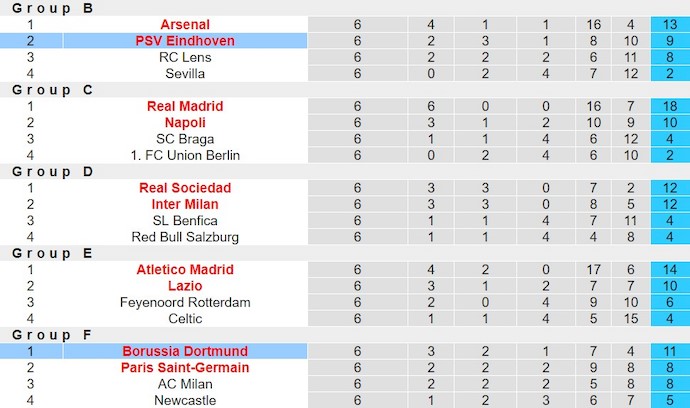The image size is (690, 408).
Task: Click 1. FC Union Berlin
Action: (x=185, y=155)
